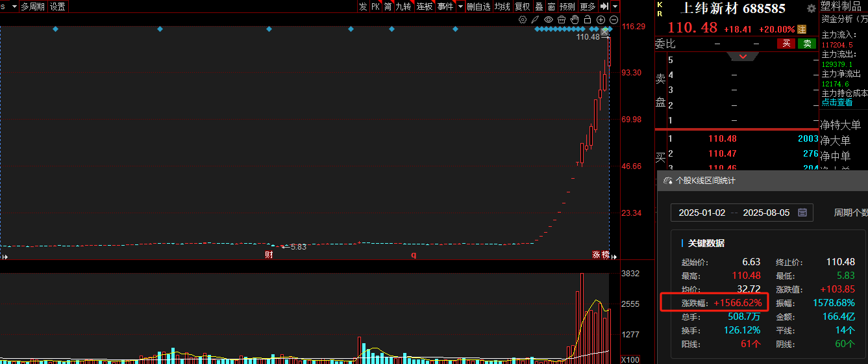
Task: Click the 关键数据 section header
Action: point(706,243)
